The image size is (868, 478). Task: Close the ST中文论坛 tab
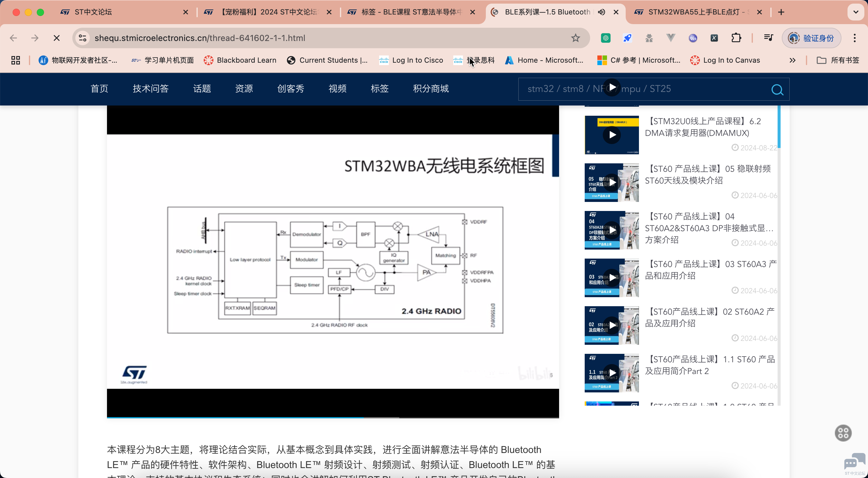(x=186, y=12)
